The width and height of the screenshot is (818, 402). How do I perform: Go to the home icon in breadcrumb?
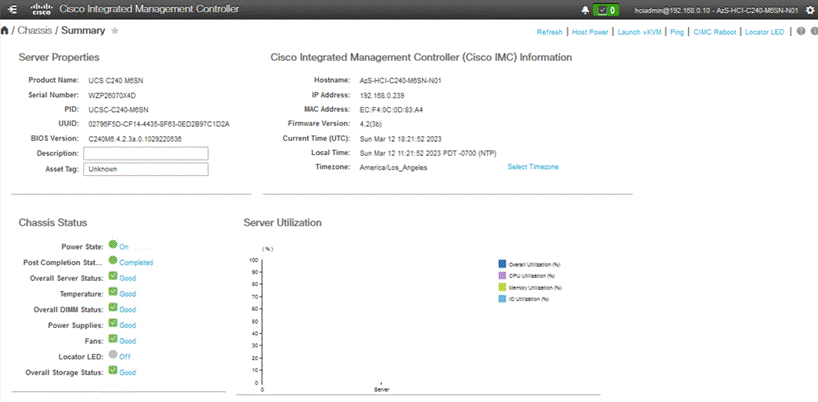[x=5, y=31]
